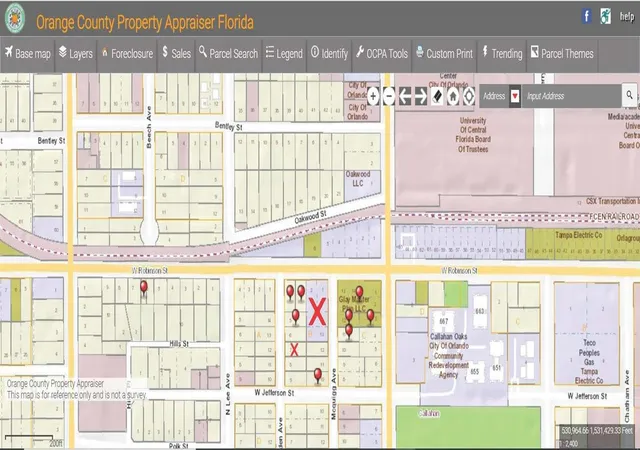Click the magnifier icon on Parcel Search
The image size is (640, 450).
pyautogui.click(x=203, y=51)
